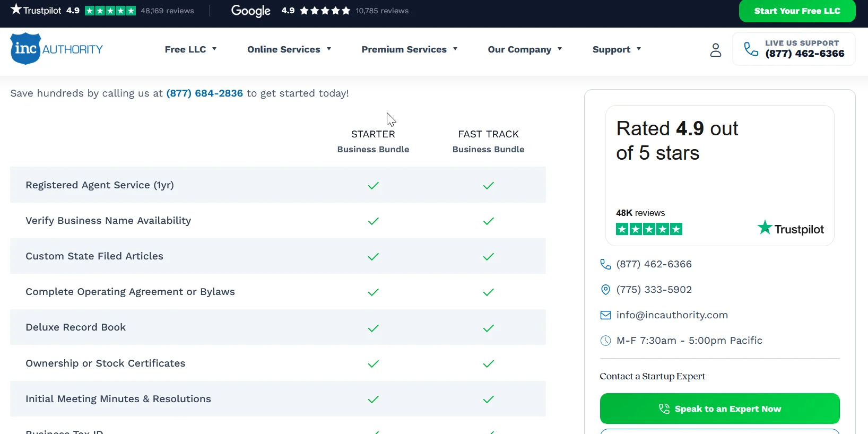This screenshot has height=434, width=868.
Task: Click Starter checkmark for Verify Business Name Availability
Action: (374, 221)
